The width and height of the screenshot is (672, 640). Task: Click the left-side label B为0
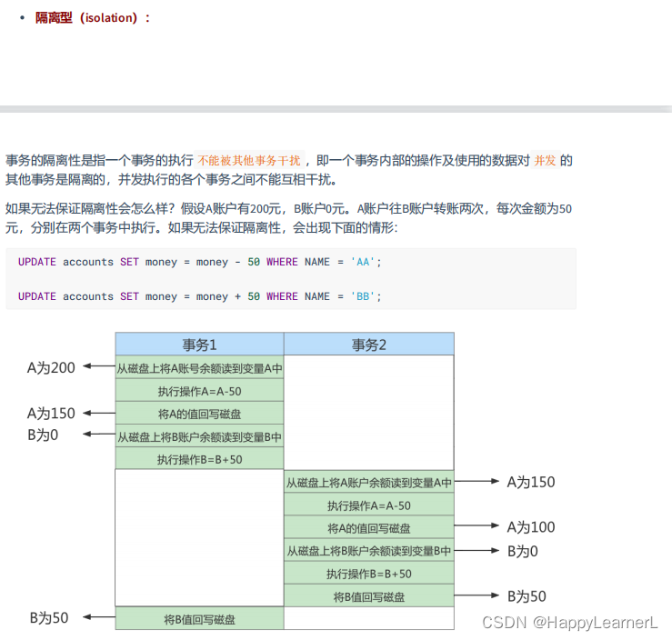(x=43, y=435)
